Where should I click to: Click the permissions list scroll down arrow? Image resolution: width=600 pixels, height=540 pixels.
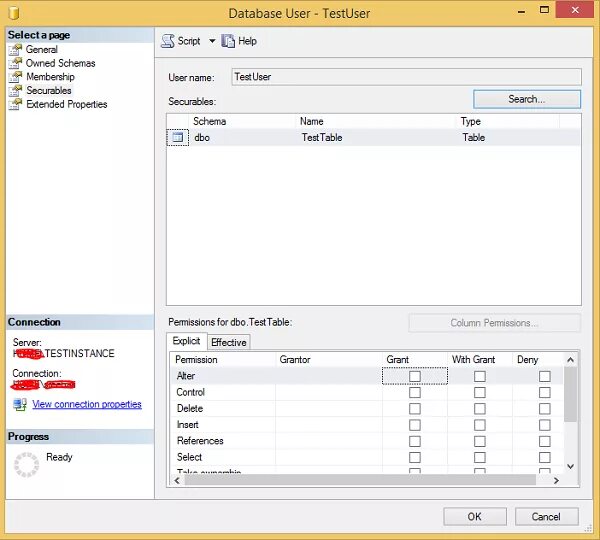click(570, 466)
